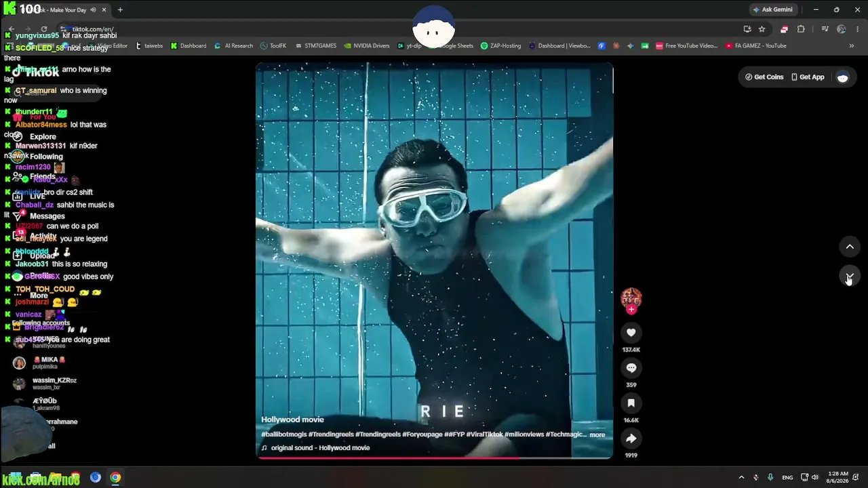Open the STM7GAMES bookmark
868x488 pixels.
315,46
